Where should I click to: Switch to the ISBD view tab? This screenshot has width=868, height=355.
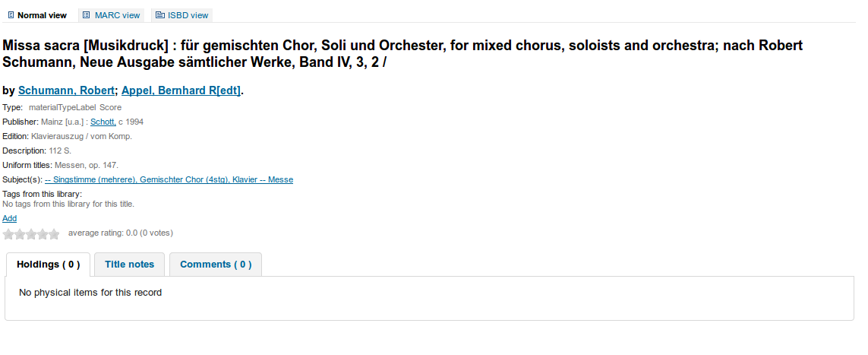pos(188,15)
